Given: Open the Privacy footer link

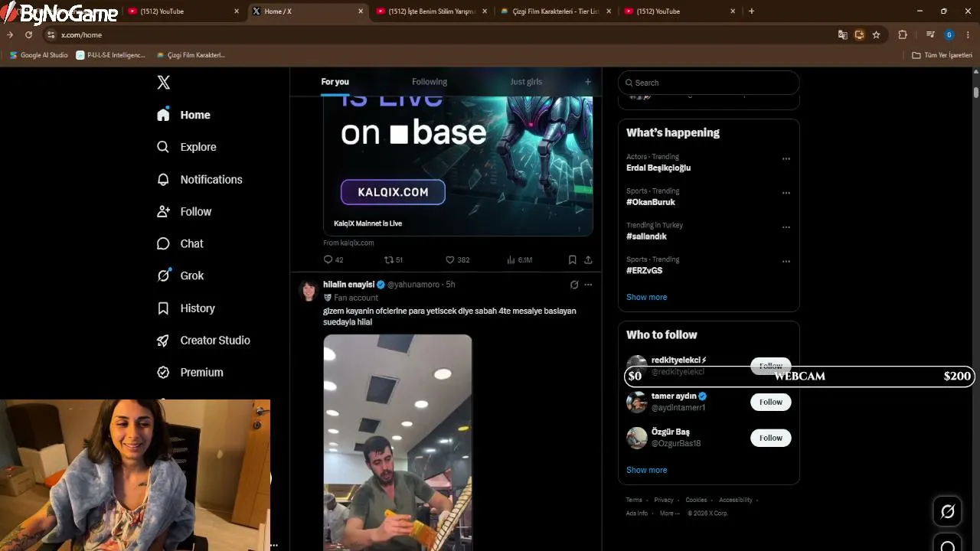Looking at the screenshot, I should [x=663, y=500].
